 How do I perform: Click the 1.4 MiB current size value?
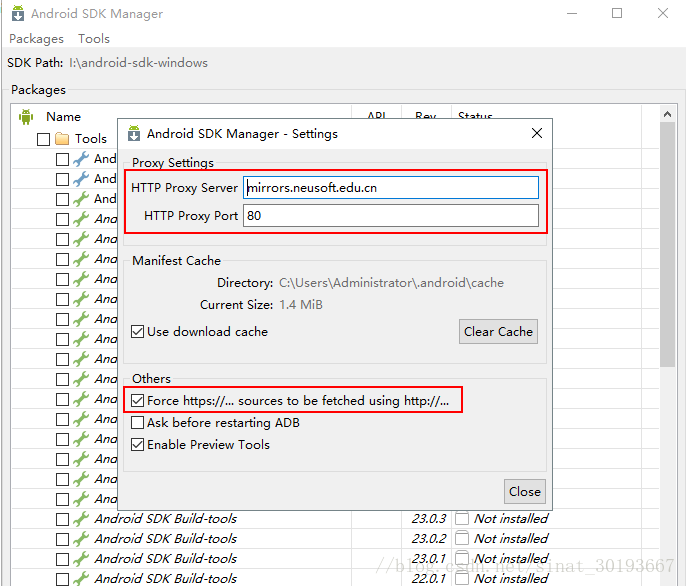tap(301, 305)
